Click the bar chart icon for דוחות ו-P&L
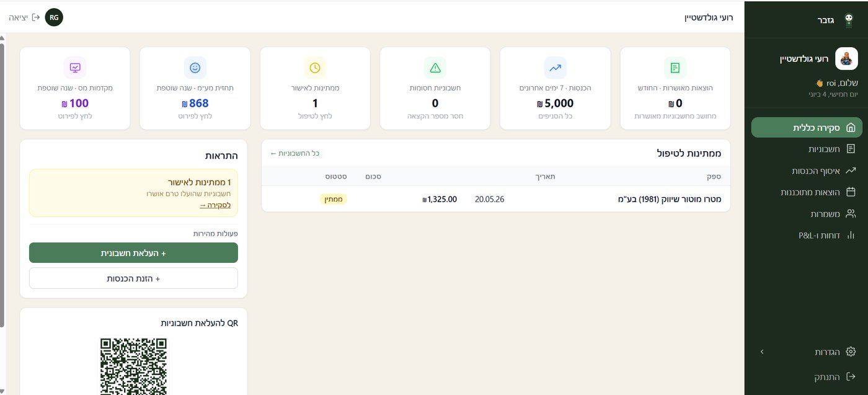Viewport: 868px width, 395px height. 851,235
